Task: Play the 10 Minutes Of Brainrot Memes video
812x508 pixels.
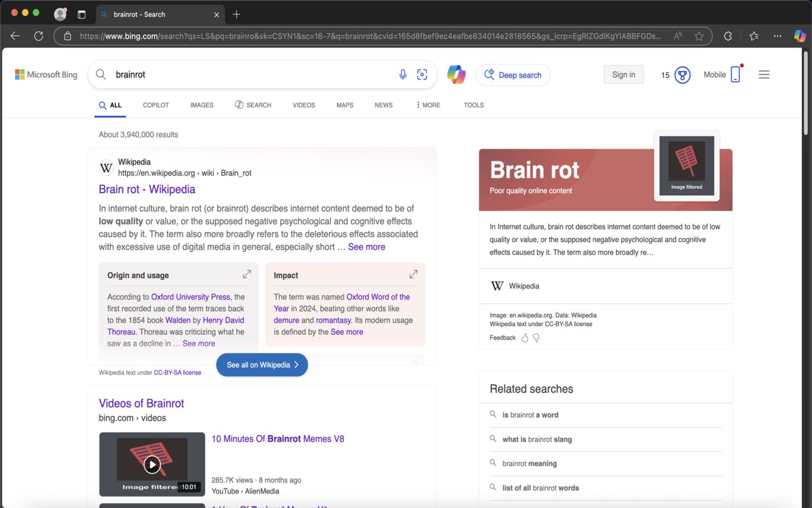Action: pyautogui.click(x=152, y=464)
